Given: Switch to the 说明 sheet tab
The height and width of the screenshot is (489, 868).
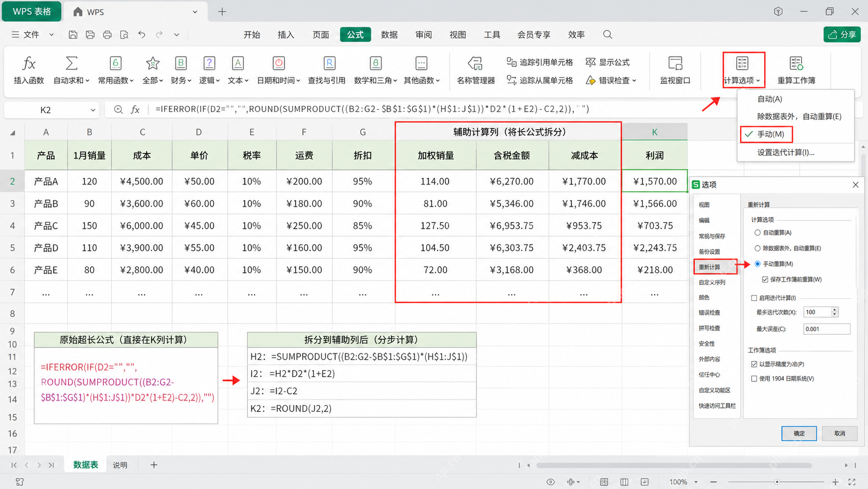Looking at the screenshot, I should (x=120, y=465).
